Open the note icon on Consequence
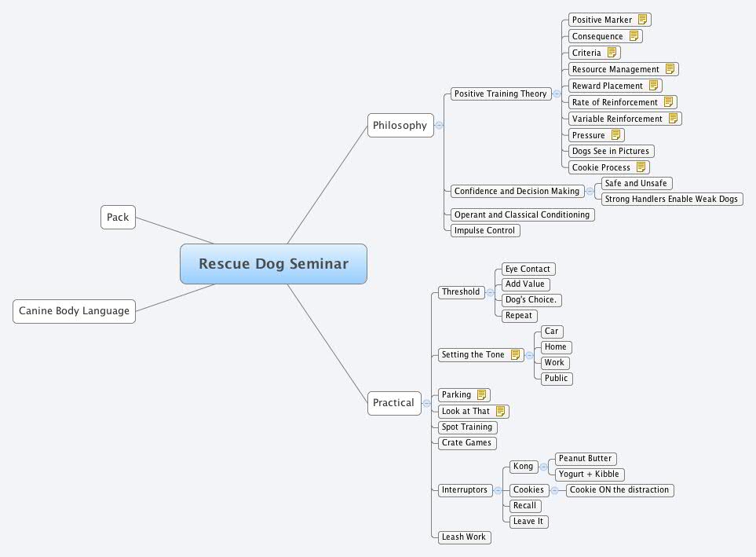Image resolution: width=756 pixels, height=557 pixels. click(633, 36)
